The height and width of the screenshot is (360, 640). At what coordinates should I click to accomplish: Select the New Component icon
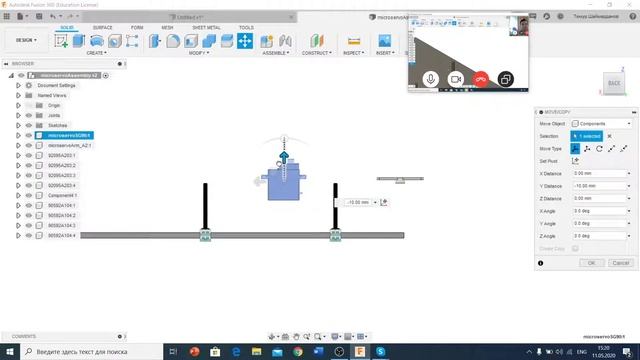pyautogui.click(x=267, y=41)
